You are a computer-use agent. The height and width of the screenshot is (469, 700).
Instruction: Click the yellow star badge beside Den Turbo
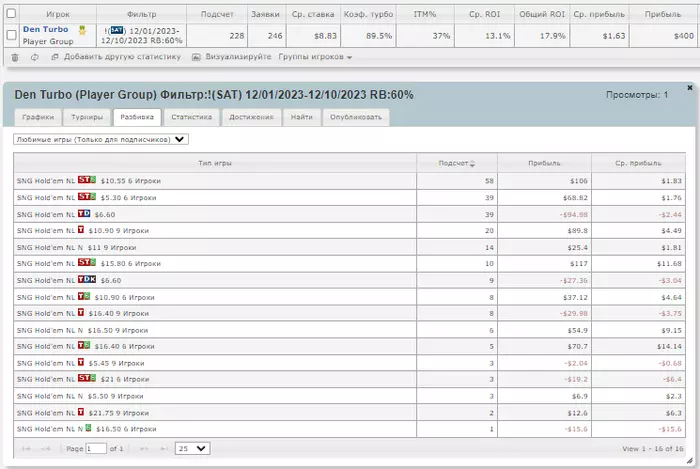[82, 30]
